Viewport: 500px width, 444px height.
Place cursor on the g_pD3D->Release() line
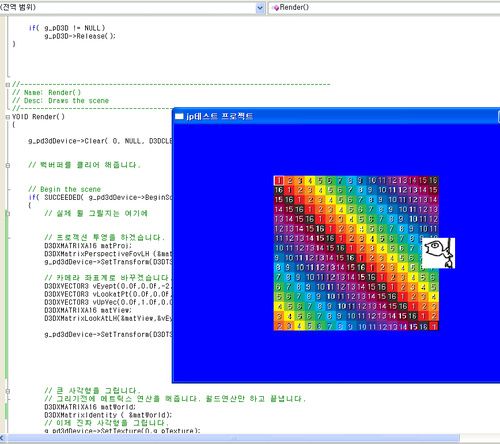pos(80,36)
